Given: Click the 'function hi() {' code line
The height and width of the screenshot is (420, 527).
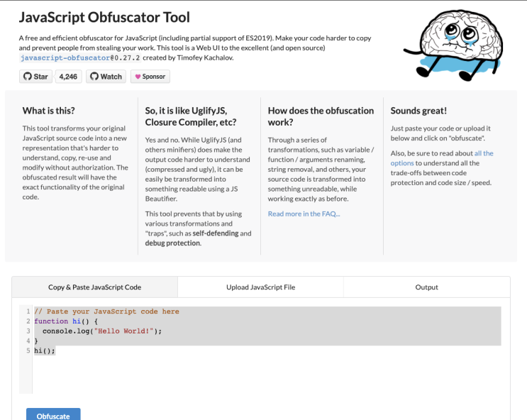Looking at the screenshot, I should click(66, 321).
